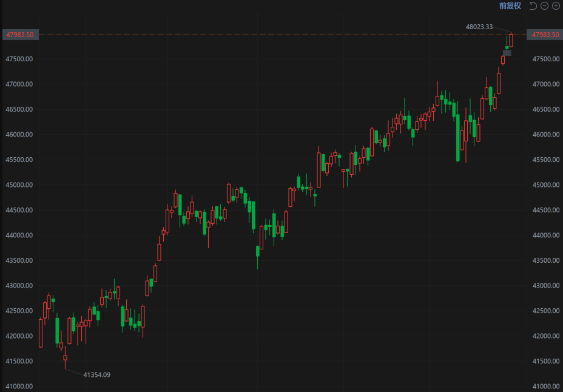Open the 前复权 price adjustment dropdown

pos(510,6)
